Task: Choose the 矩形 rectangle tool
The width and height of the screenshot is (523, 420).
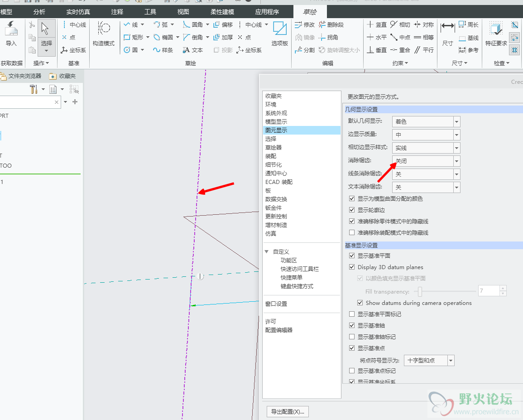Action: [x=134, y=38]
